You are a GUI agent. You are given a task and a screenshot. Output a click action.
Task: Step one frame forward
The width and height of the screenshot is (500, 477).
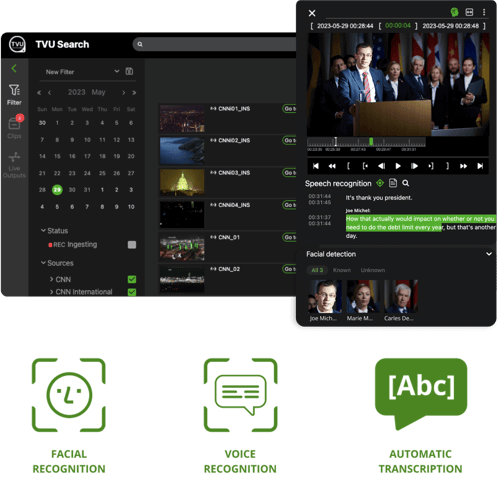coord(414,166)
